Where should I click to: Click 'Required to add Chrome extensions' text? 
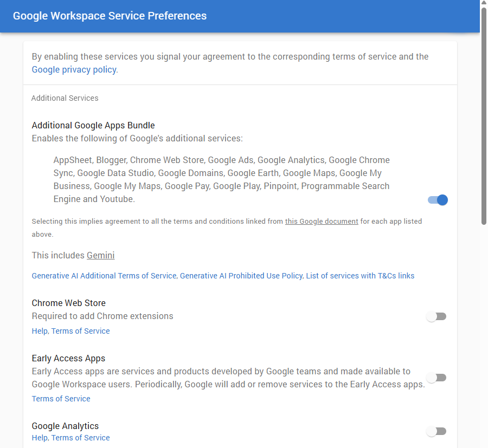coord(102,316)
